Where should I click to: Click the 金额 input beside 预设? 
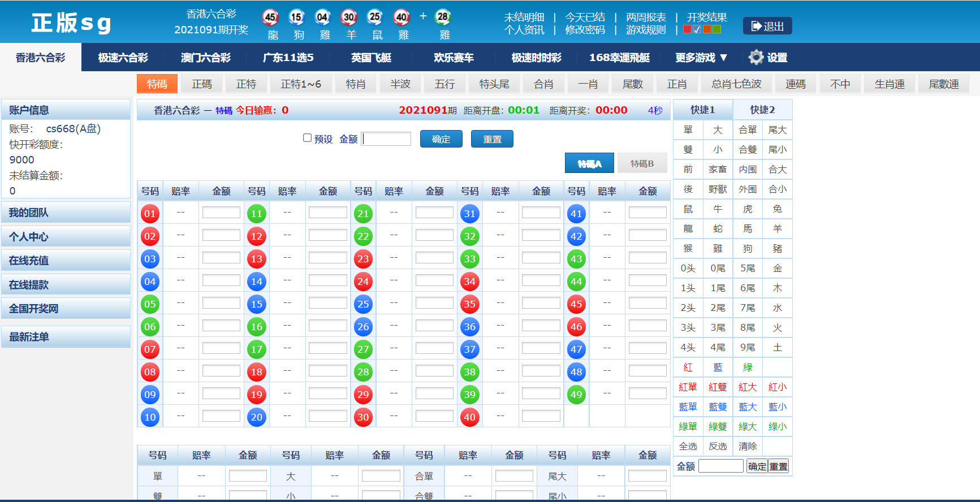pyautogui.click(x=387, y=139)
